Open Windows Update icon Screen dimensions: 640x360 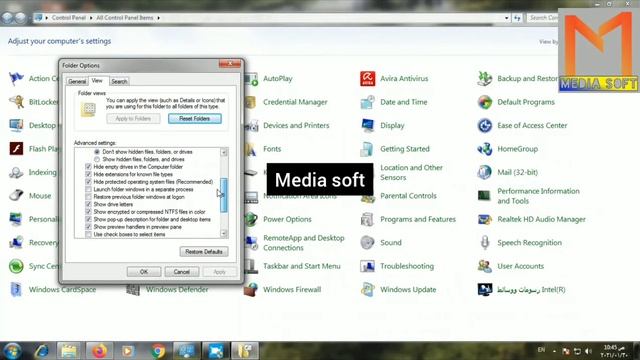368,289
